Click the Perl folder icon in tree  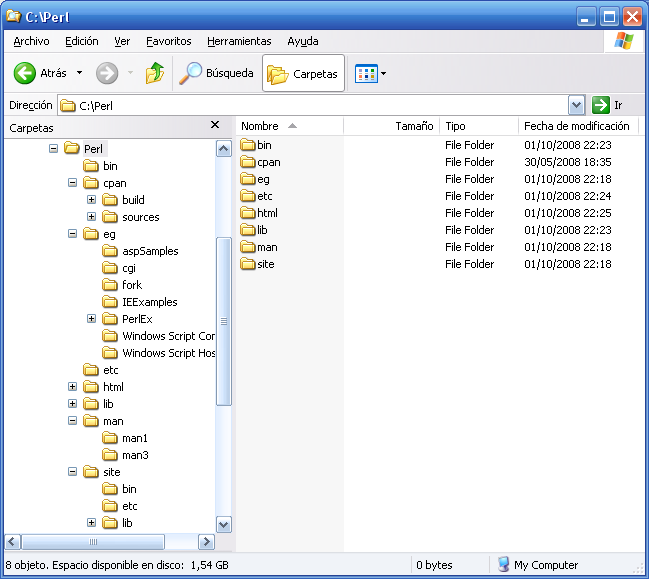(x=72, y=148)
